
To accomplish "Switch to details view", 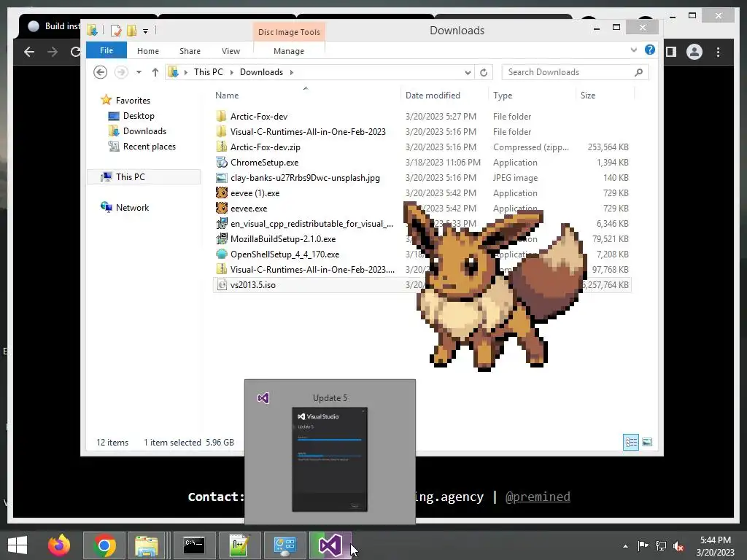I will click(631, 443).
